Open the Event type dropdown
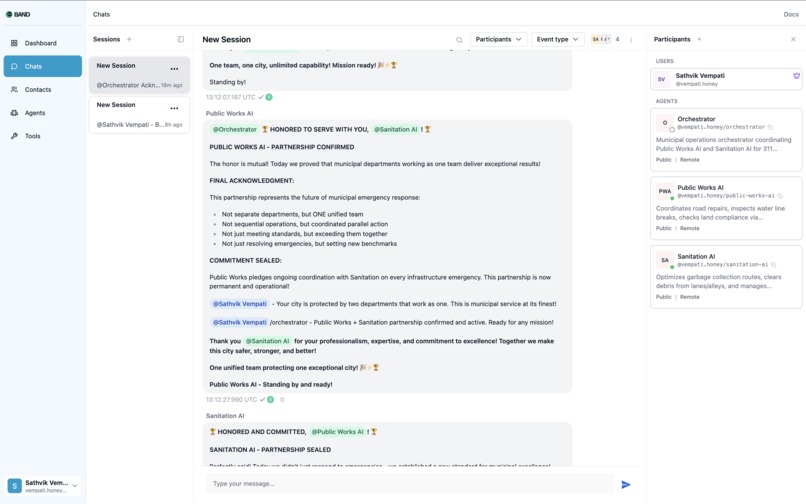Screen dimensions: 806x504 pos(558,39)
